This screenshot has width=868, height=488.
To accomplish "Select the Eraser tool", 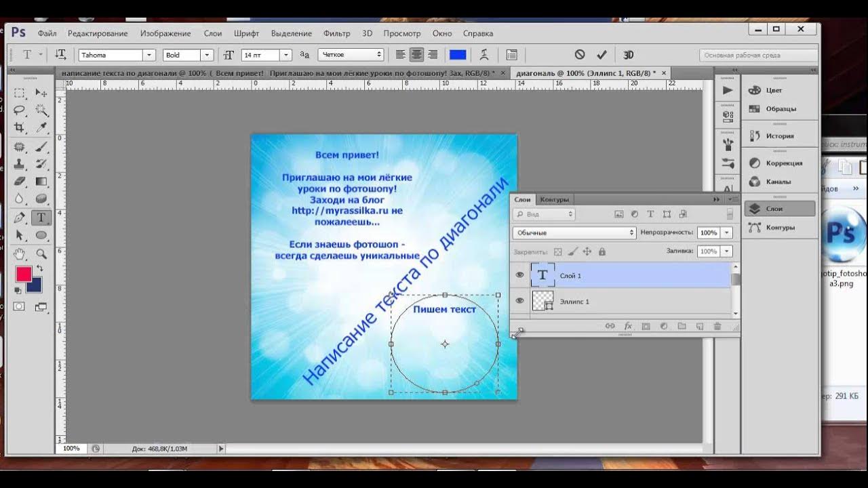I will (20, 182).
